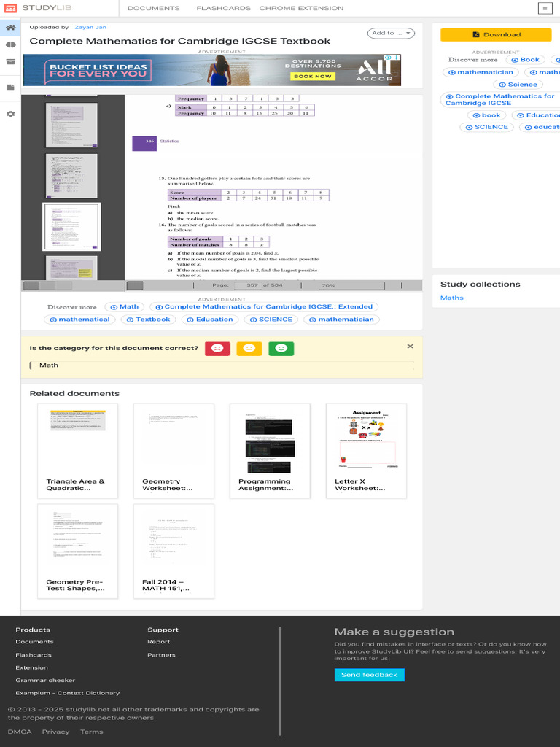Click the 'mathematical' discover tag
The height and width of the screenshot is (747, 560).
(79, 320)
